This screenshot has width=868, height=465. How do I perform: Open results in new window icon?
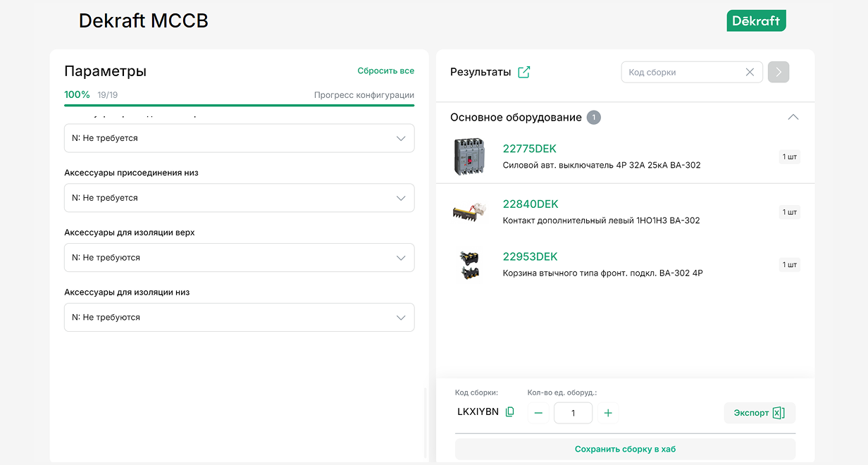(x=523, y=72)
